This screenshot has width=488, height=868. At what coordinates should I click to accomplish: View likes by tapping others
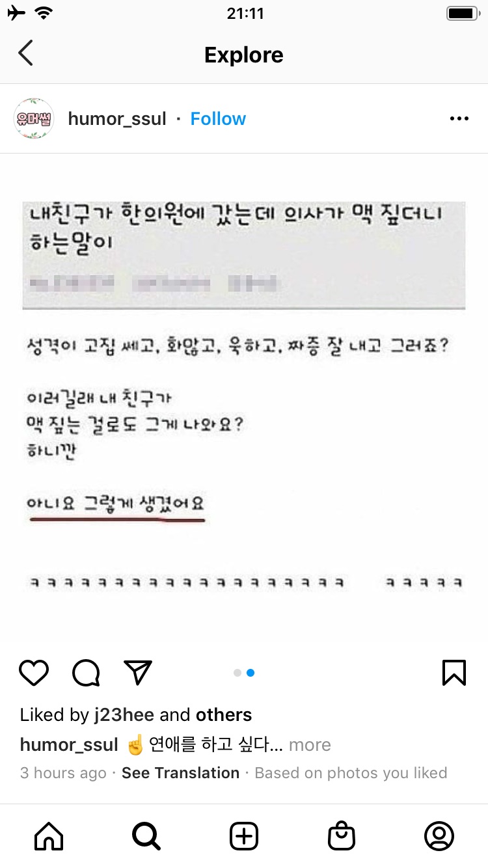[x=224, y=715]
